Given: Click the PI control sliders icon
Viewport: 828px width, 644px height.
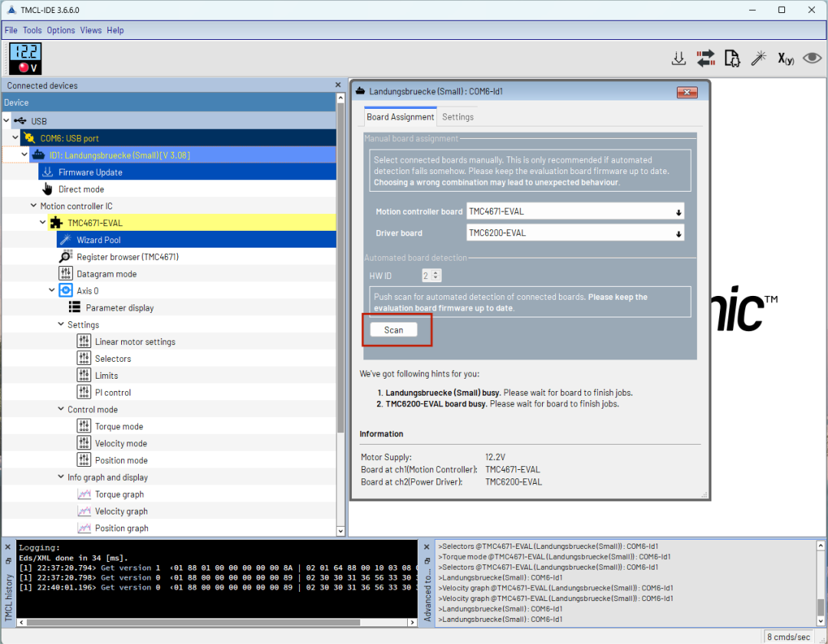Looking at the screenshot, I should click(x=84, y=392).
